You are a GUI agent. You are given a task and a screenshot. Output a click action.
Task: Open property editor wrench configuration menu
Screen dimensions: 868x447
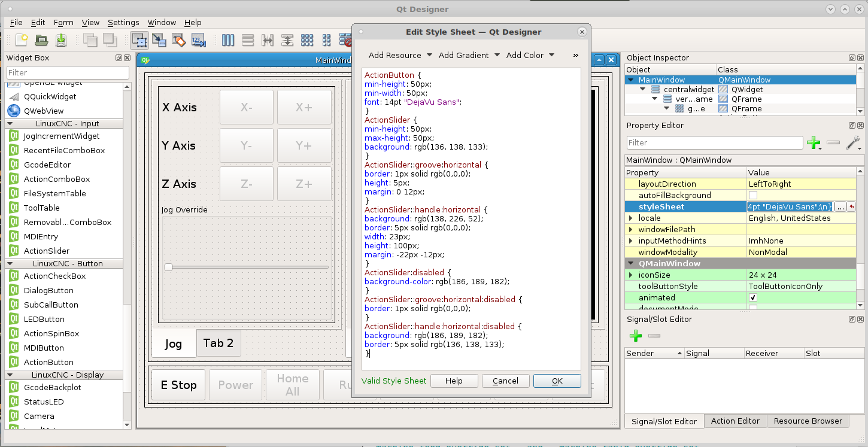pos(853,143)
